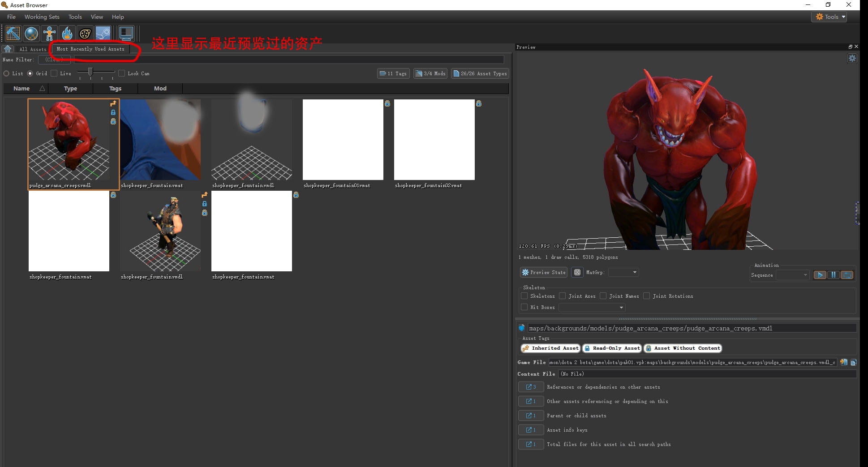Viewport: 868px width, 467px height.
Task: Click lock icon on shopkeeper_fountain01.vmat
Action: coord(387,103)
